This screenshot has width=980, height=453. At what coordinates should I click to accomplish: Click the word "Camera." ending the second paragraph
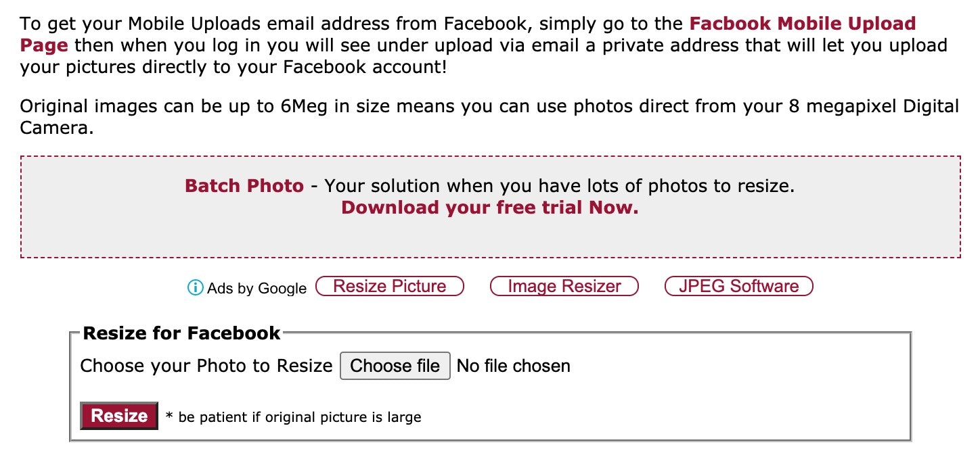[x=56, y=128]
